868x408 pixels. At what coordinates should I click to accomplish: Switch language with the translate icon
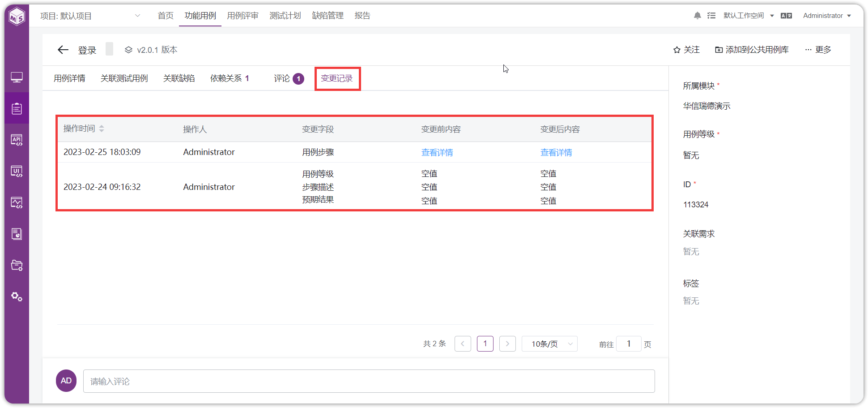pyautogui.click(x=786, y=16)
